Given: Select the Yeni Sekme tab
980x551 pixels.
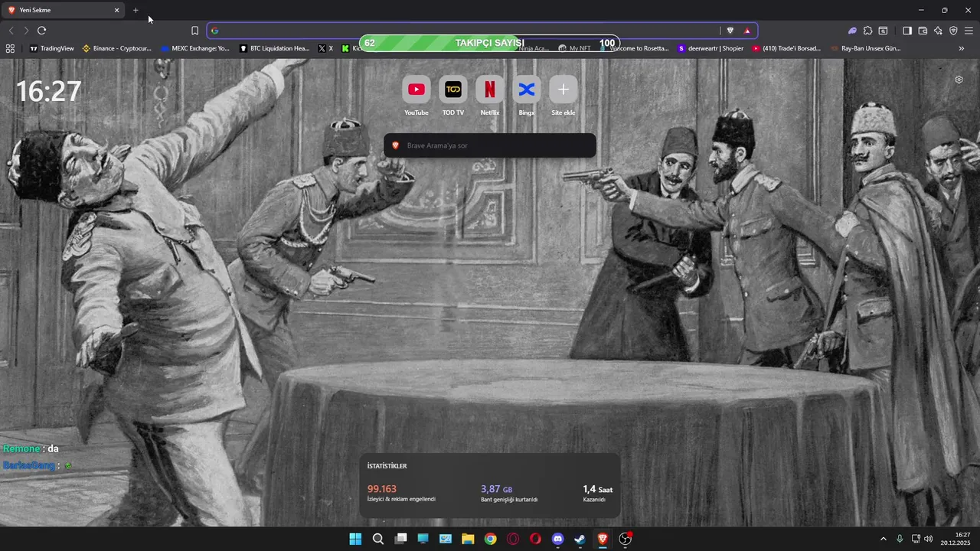Looking at the screenshot, I should pyautogui.click(x=64, y=10).
